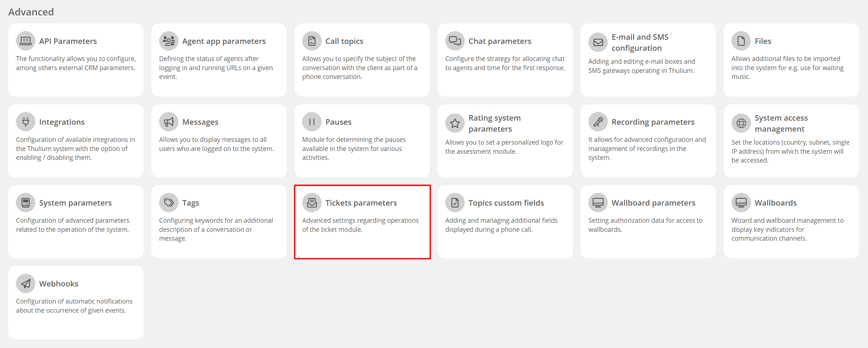Click 'Module for determining the pauses' description
The image size is (868, 348).
354,148
